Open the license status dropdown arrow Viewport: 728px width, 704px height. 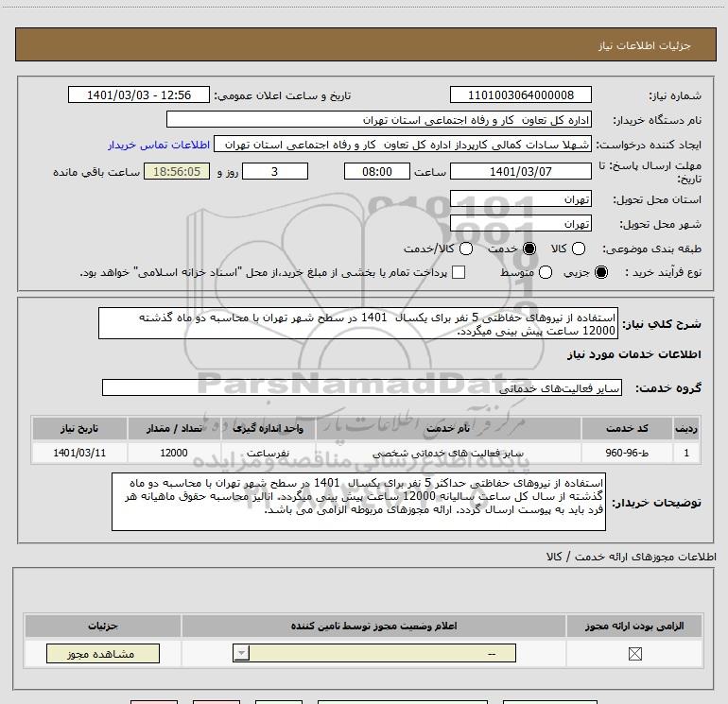click(241, 653)
